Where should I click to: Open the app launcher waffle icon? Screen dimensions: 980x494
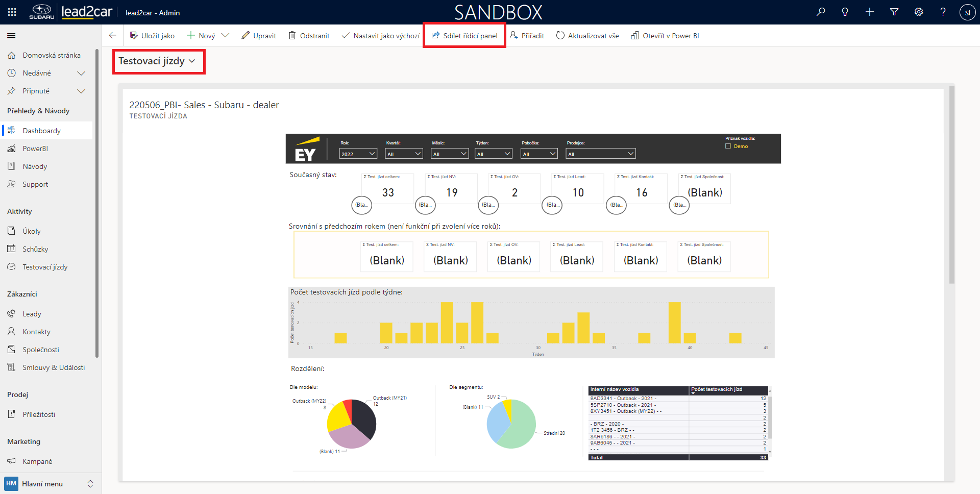pos(12,12)
